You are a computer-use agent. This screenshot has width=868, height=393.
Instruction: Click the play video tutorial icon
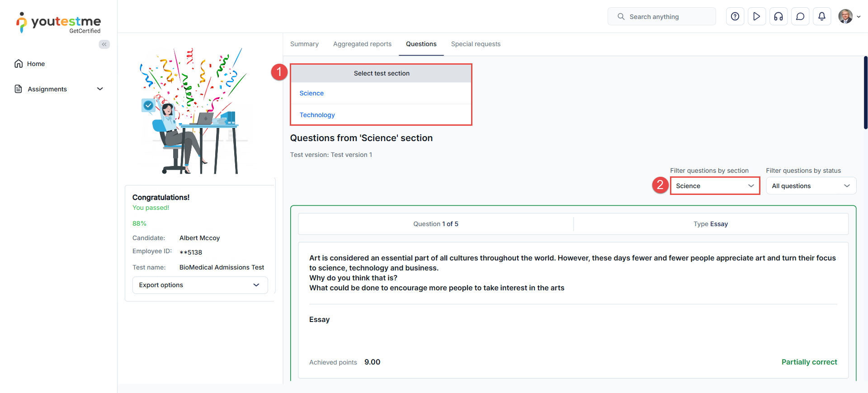[757, 17]
